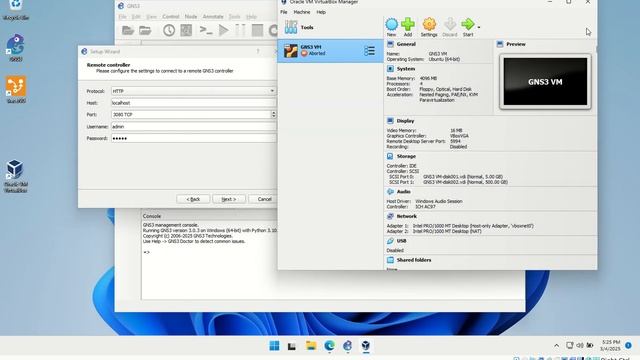Open the Windows Start button on taskbar

coord(274,346)
